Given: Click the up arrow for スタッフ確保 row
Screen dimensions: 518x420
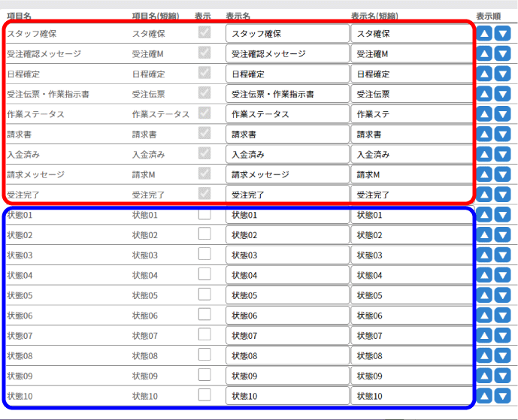Looking at the screenshot, I should click(485, 34).
